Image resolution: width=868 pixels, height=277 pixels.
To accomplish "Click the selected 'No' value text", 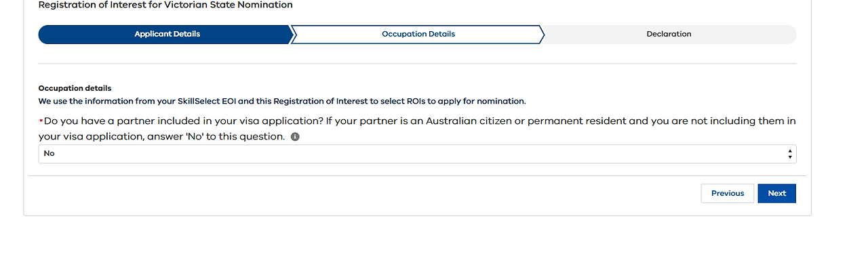I will (49, 154).
